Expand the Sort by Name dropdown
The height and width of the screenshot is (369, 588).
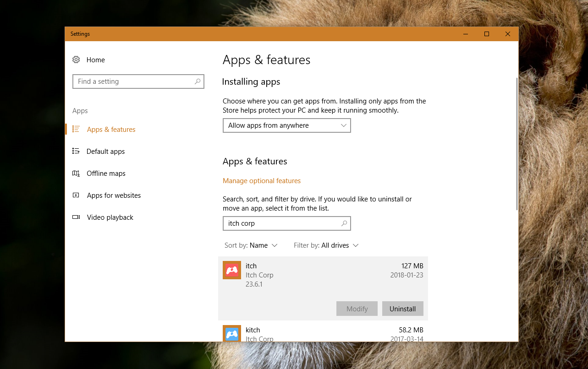click(x=251, y=245)
